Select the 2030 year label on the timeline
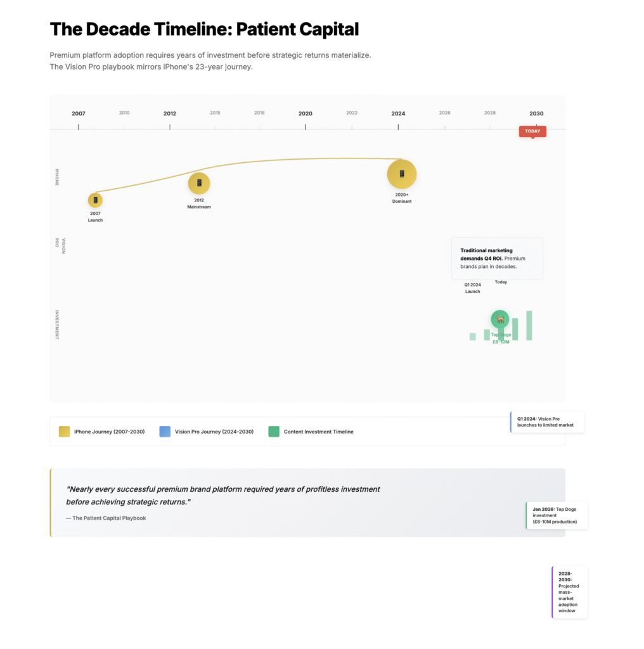This screenshot has height=649, width=644. point(536,114)
